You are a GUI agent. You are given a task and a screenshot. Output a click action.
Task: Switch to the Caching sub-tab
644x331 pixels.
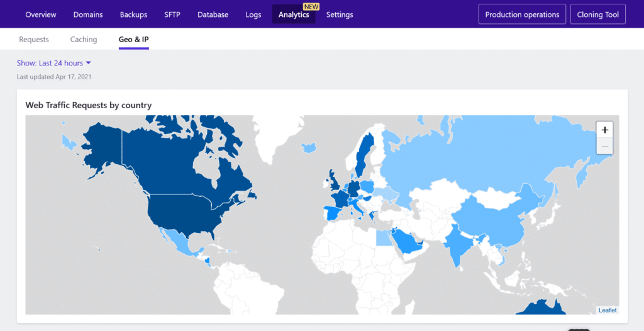[84, 40]
